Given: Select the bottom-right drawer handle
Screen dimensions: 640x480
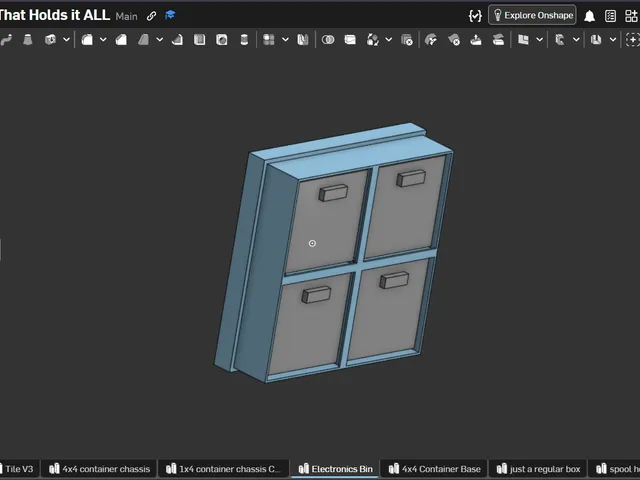Looking at the screenshot, I should point(394,280).
